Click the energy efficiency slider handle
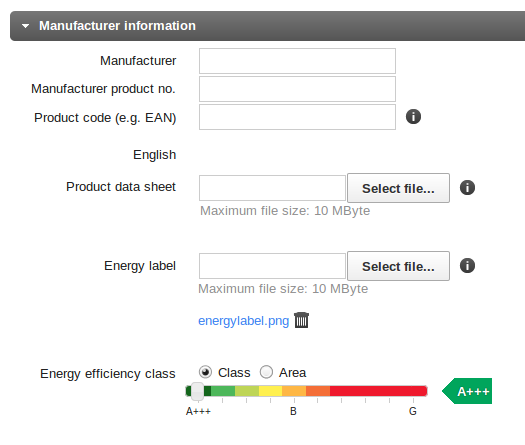 197,391
